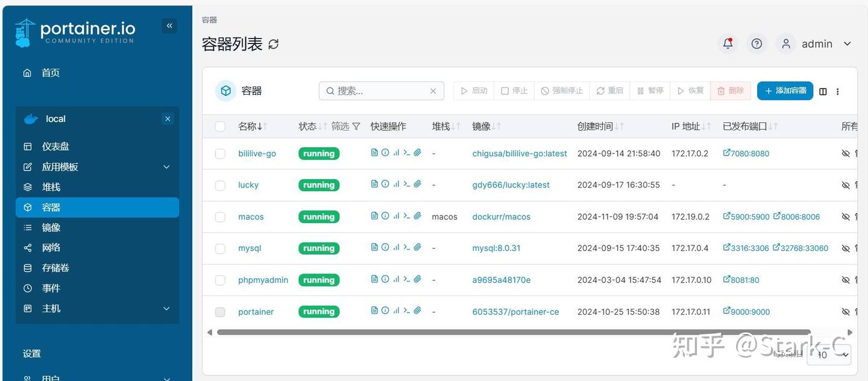
Task: Open the per-page items dropdown
Action: point(828,355)
